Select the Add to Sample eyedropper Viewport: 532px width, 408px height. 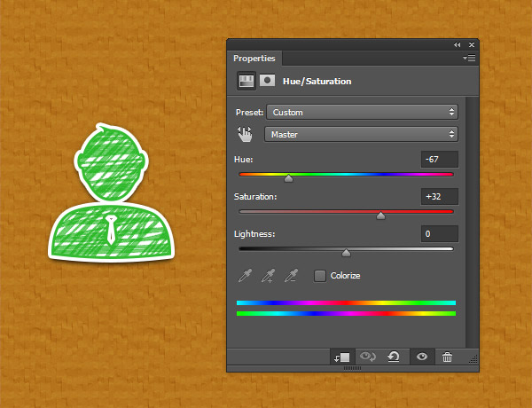click(268, 276)
